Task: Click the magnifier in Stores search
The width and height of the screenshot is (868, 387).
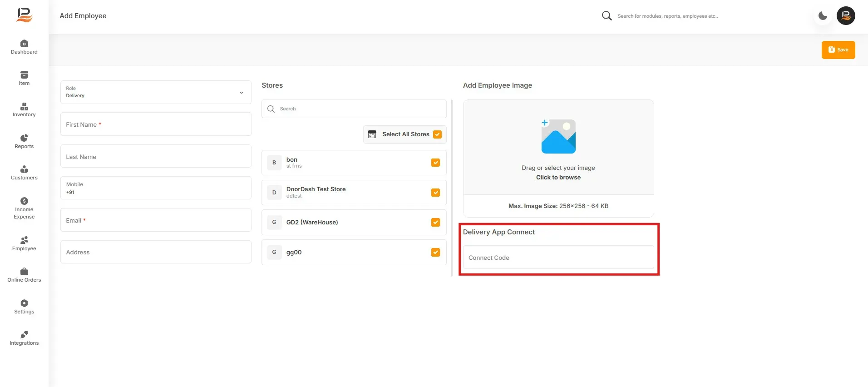Action: pyautogui.click(x=271, y=109)
